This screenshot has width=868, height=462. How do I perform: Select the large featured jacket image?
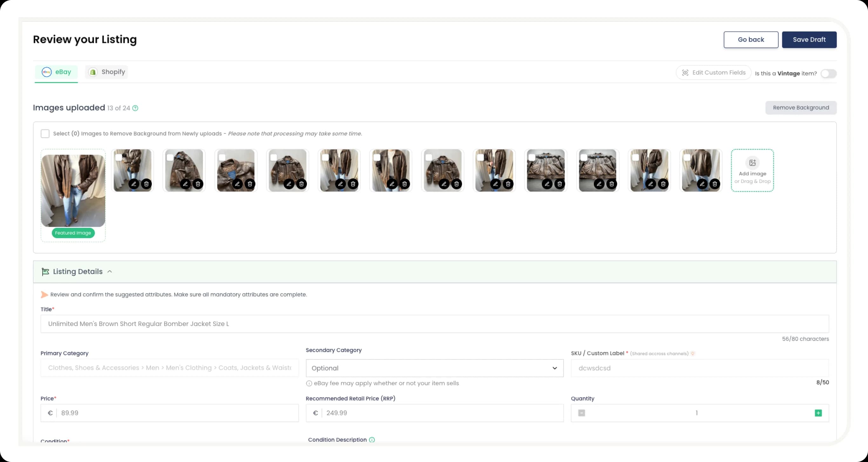[73, 191]
